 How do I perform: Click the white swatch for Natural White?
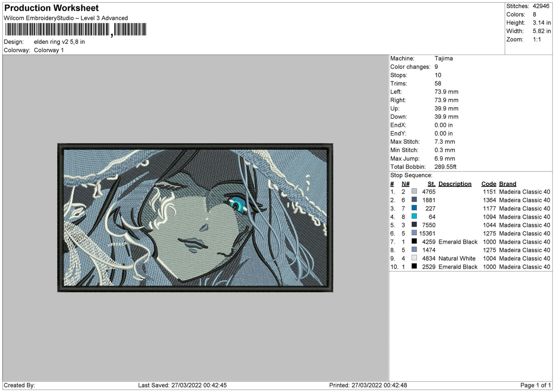(x=414, y=258)
